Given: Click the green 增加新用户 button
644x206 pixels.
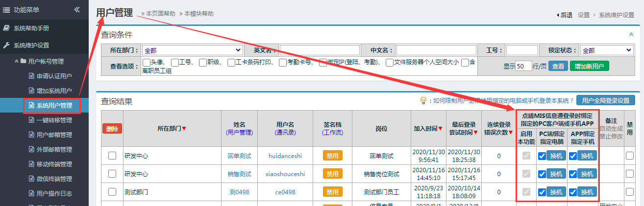Looking at the screenshot, I should (590, 66).
